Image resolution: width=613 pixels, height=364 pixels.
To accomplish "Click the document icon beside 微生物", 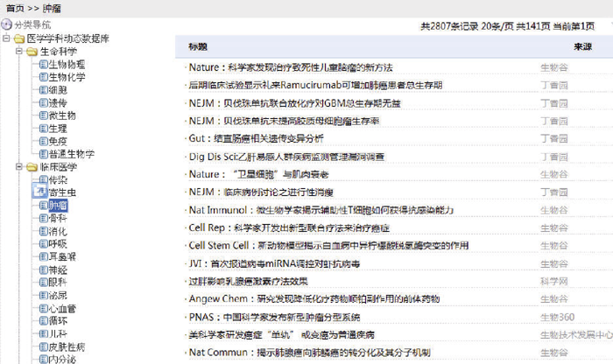I will pyautogui.click(x=44, y=115).
